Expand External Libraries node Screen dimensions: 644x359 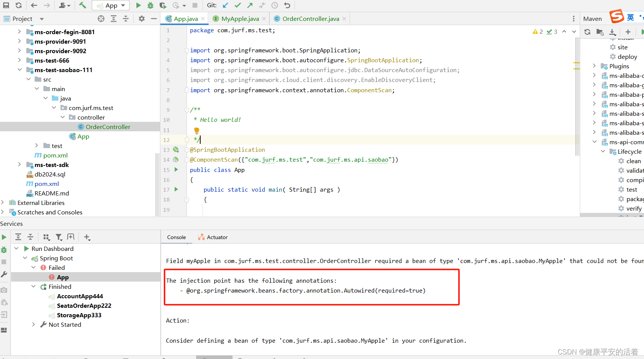click(3, 202)
